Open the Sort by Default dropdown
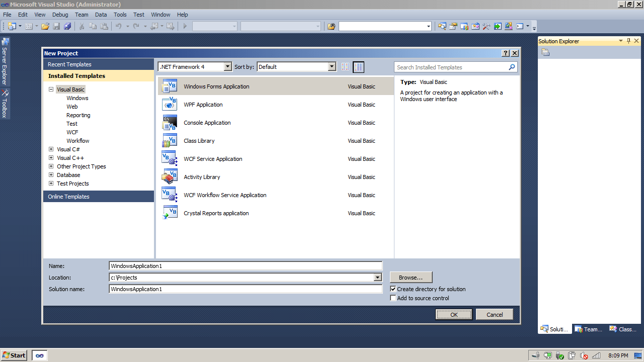The image size is (644, 362). click(x=332, y=66)
